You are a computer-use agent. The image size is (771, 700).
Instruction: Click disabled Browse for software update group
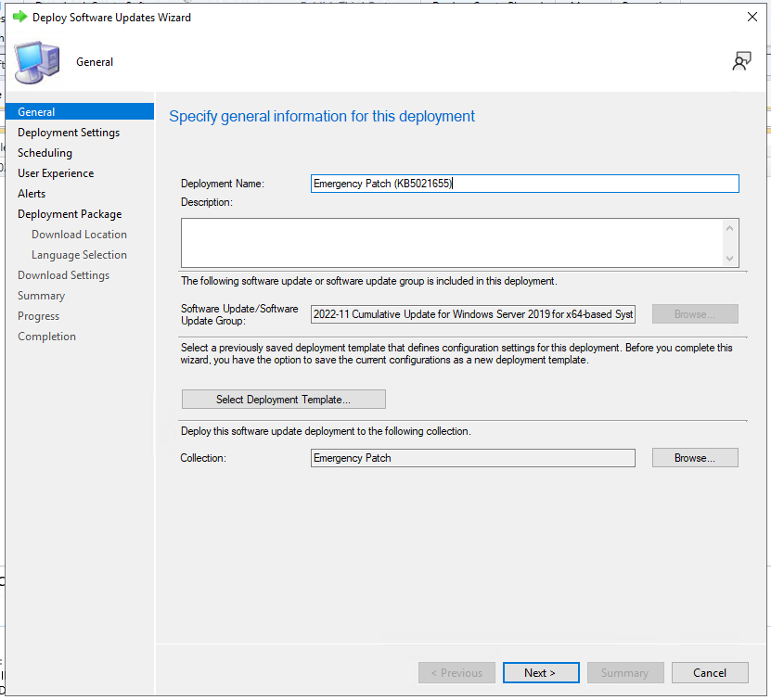click(695, 314)
